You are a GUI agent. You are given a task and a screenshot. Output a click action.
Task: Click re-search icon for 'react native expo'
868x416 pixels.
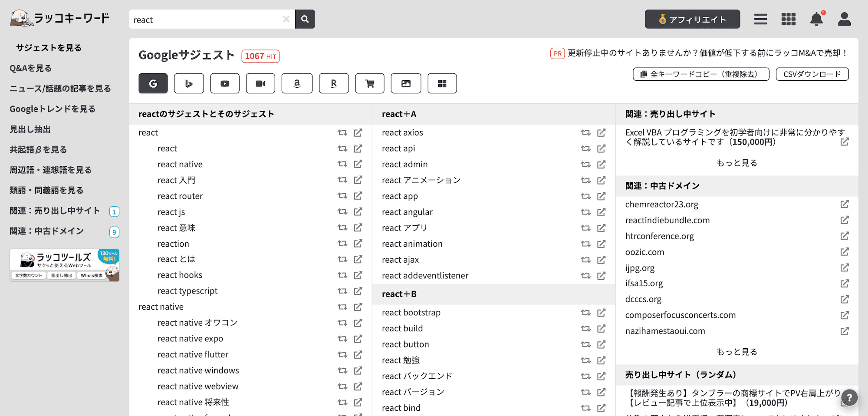point(342,339)
